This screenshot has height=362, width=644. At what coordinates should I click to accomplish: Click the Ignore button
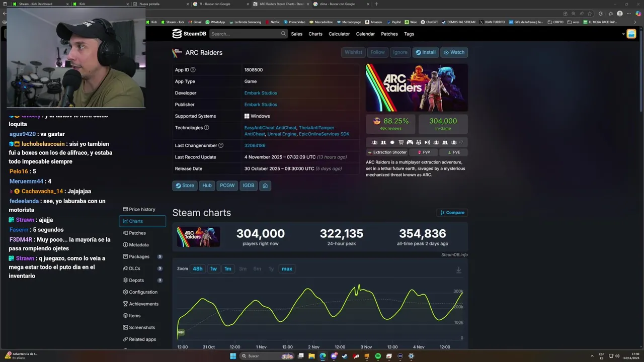(400, 52)
